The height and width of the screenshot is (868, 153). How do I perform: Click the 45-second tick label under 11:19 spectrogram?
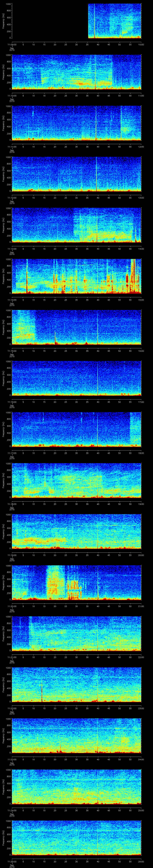coord(109,555)
